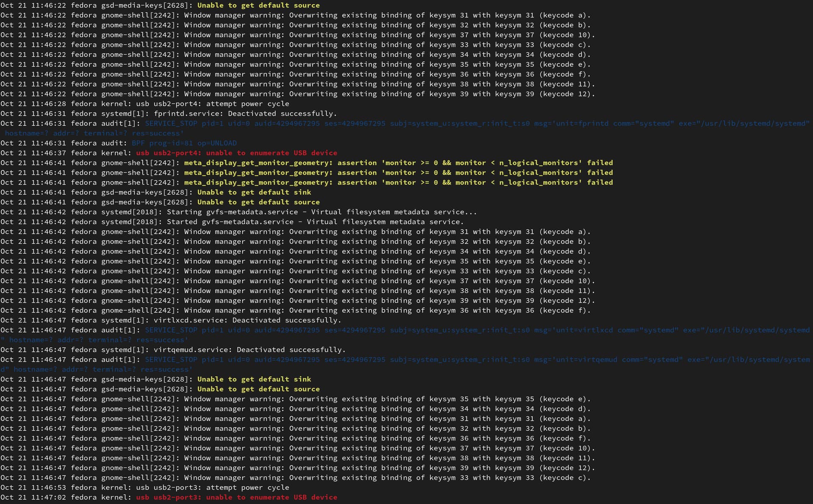Click the fprintd.service Deactivated successfully message
The height and width of the screenshot is (504, 813).
245,113
